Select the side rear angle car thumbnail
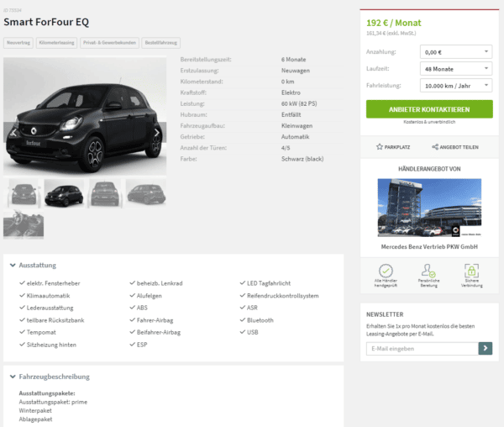The height and width of the screenshot is (427, 504). coord(146,193)
